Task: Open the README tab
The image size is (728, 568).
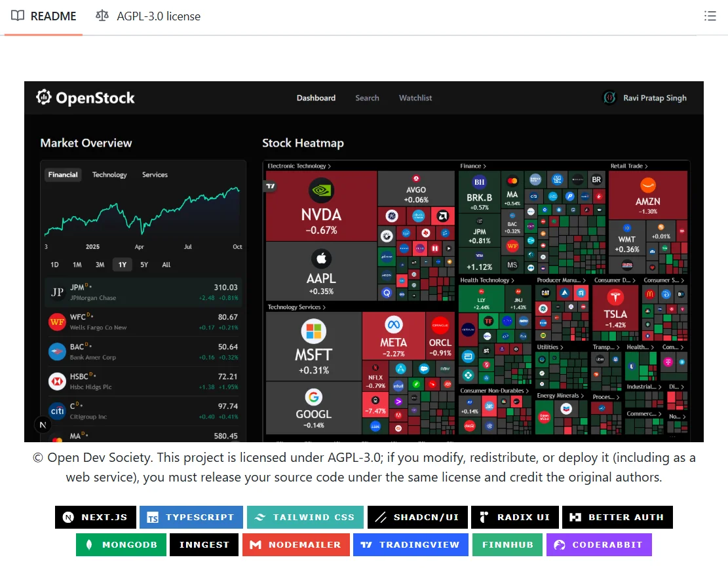Action: point(43,16)
